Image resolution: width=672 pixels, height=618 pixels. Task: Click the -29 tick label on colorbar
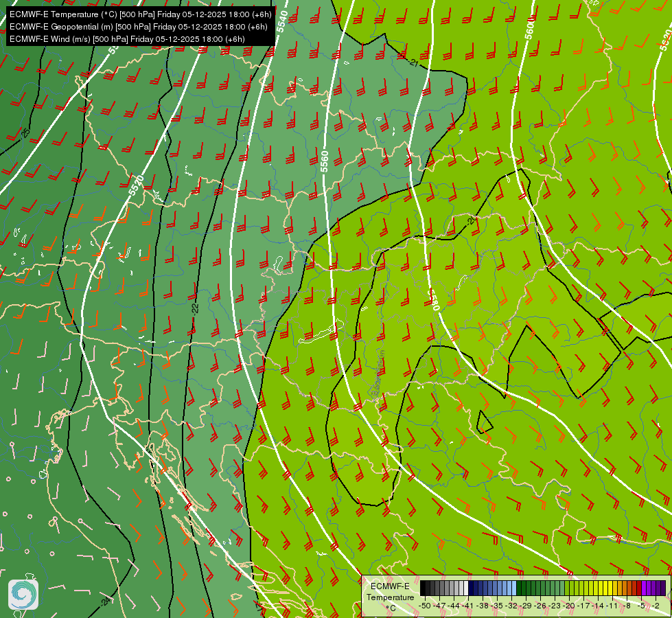pyautogui.click(x=526, y=606)
